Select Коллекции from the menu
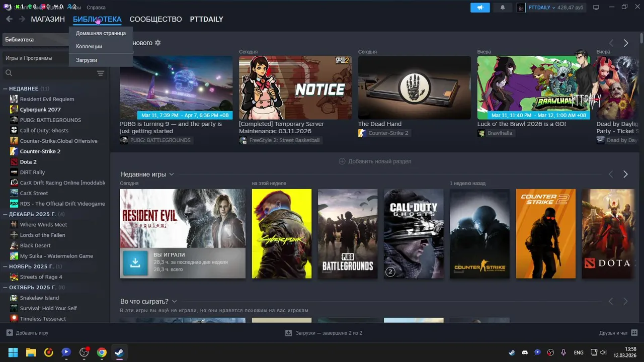Viewport: 644px width, 362px height. point(101,46)
